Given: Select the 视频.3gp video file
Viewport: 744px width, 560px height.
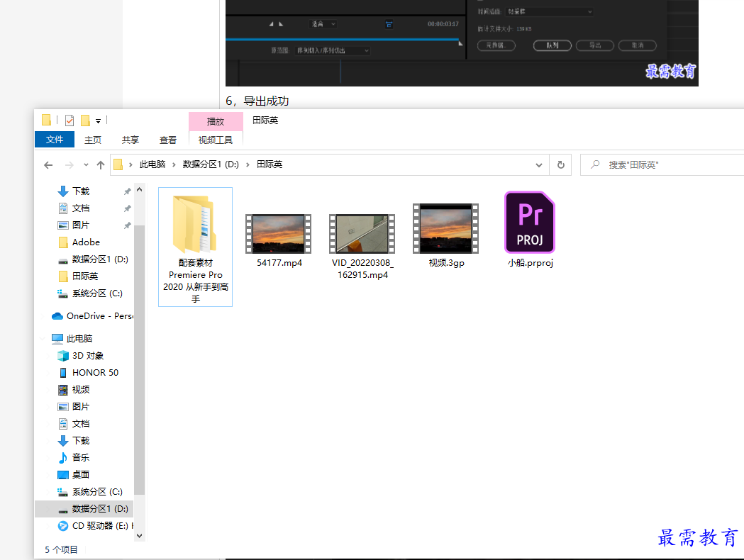Looking at the screenshot, I should click(446, 236).
